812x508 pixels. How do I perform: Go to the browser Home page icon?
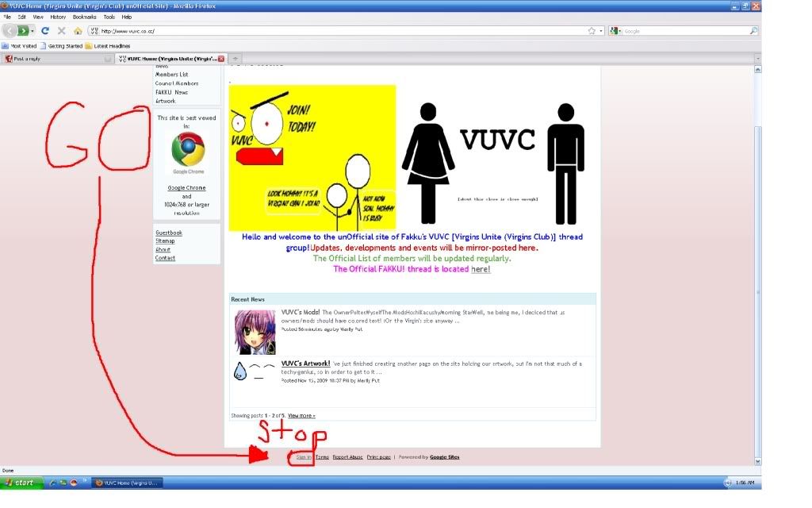pyautogui.click(x=78, y=31)
